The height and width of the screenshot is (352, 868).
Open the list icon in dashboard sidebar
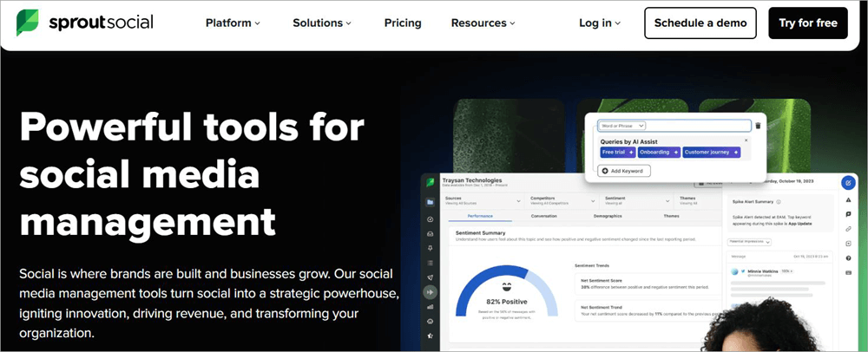tap(431, 263)
